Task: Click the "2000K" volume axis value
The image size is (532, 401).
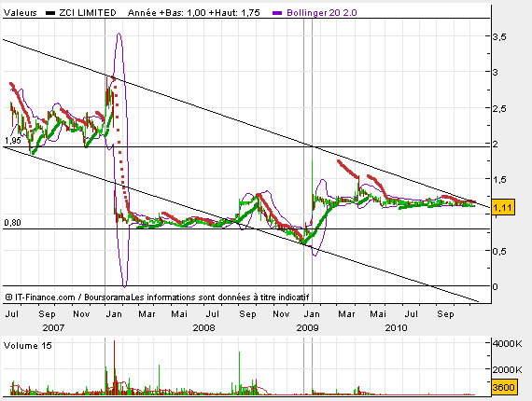Action: (507, 369)
